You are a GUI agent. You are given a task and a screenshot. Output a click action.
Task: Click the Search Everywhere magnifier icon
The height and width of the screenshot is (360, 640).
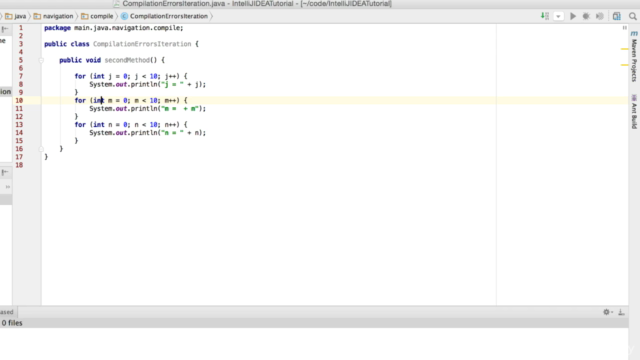click(x=633, y=16)
